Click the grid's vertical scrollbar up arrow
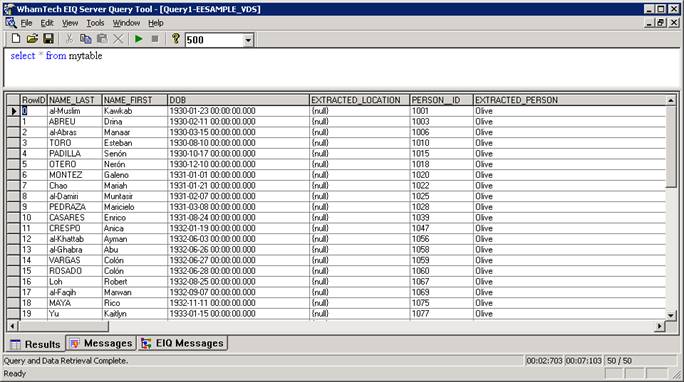 point(671,100)
